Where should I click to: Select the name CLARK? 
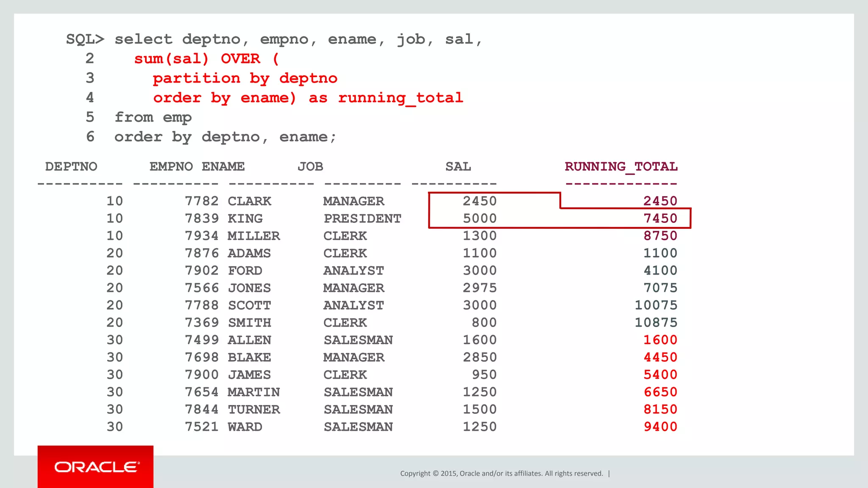pos(250,201)
